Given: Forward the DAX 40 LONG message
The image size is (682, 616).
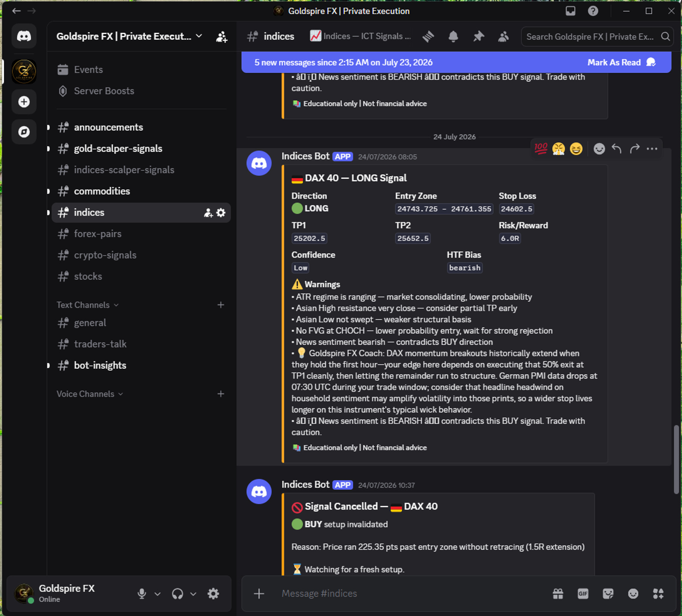Looking at the screenshot, I should pyautogui.click(x=635, y=148).
